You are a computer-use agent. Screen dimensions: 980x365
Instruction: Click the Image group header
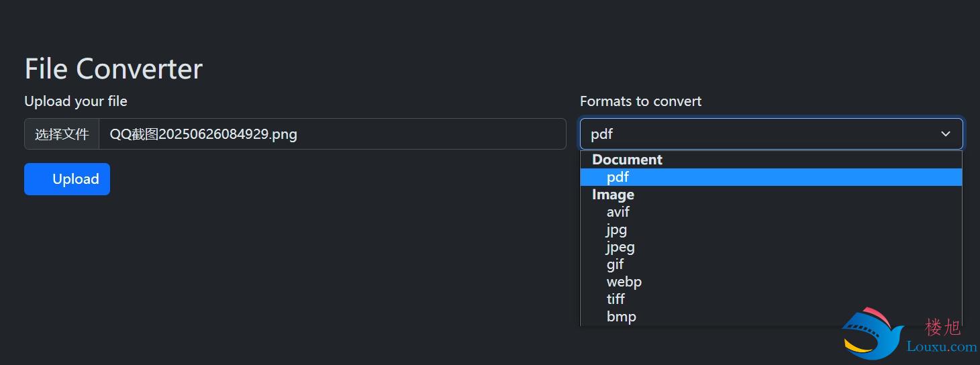(613, 195)
